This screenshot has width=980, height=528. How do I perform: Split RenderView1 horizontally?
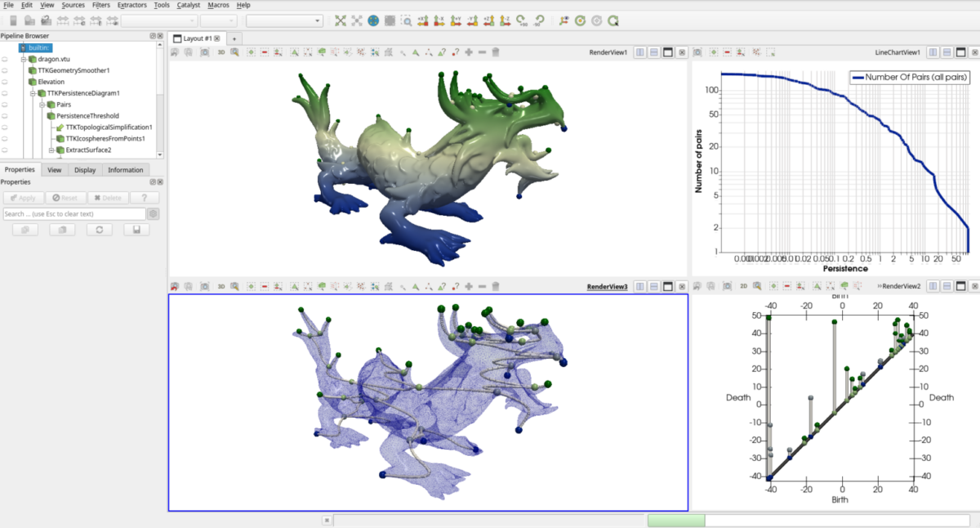click(639, 52)
